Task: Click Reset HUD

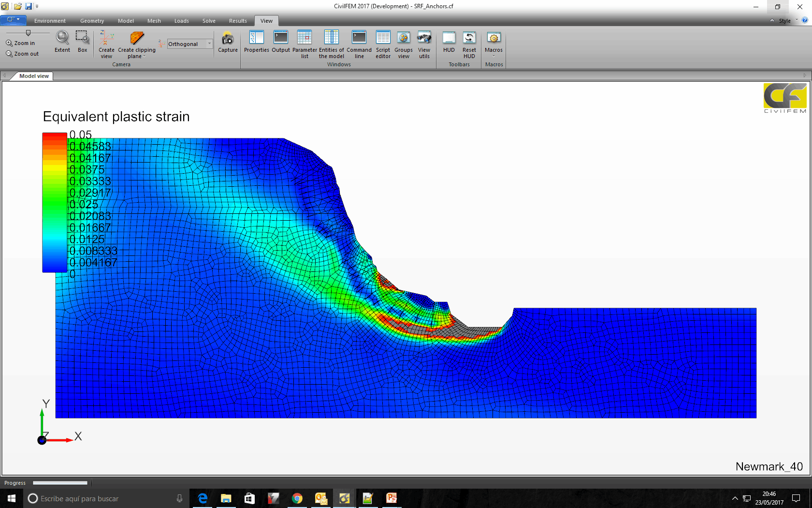Action: coord(469,39)
